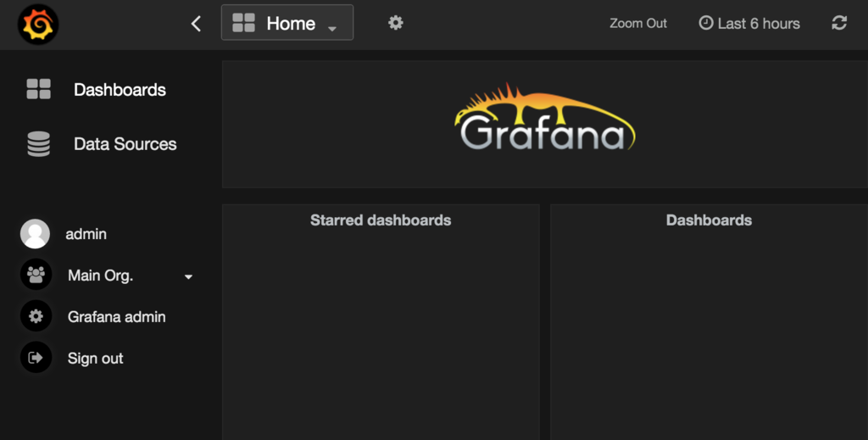The width and height of the screenshot is (868, 440).
Task: Click the Grafana admin gear icon
Action: (36, 316)
